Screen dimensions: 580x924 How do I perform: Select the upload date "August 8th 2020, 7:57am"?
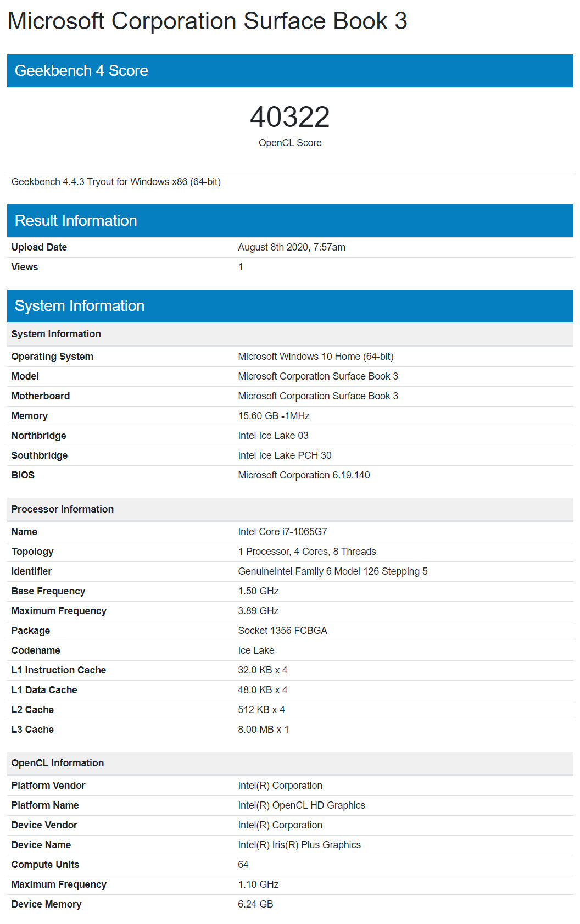(292, 247)
